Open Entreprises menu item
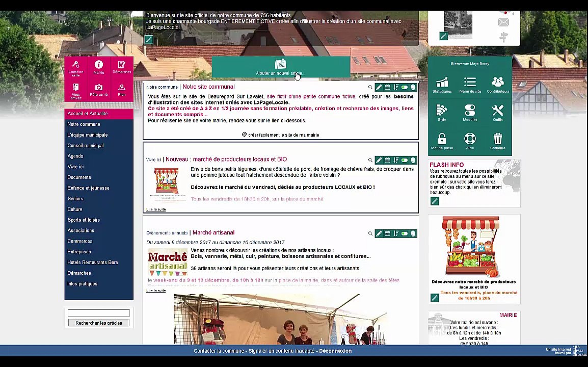This screenshot has width=588, height=367. coord(99,252)
